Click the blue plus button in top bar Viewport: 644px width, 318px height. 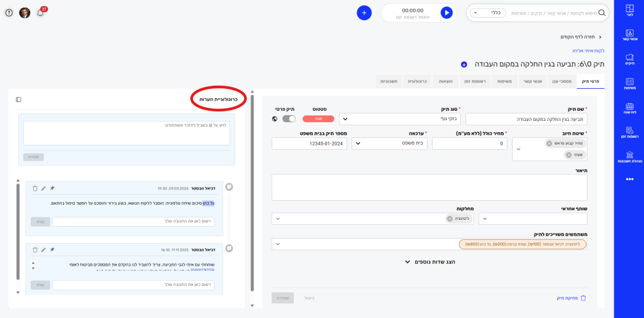[364, 13]
